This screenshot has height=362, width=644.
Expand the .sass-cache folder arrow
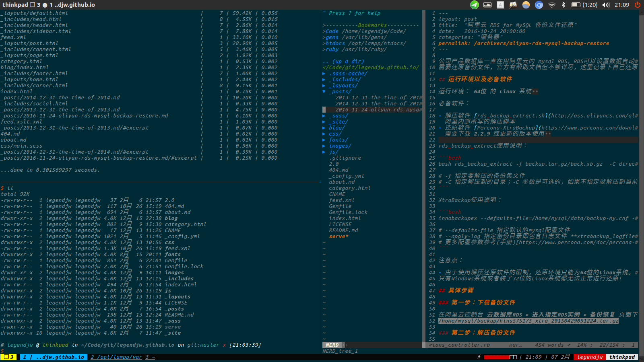pyautogui.click(x=324, y=74)
